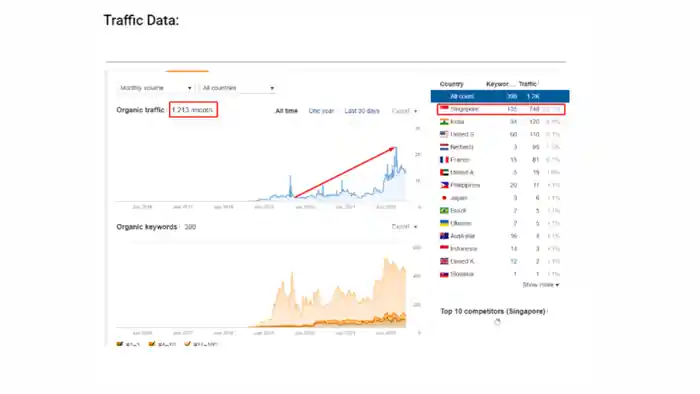700x394 pixels.
Task: Click the Singapore flag icon
Action: click(444, 108)
